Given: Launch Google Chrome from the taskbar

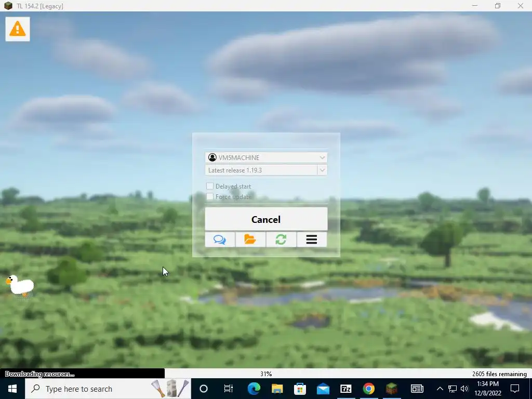Looking at the screenshot, I should pos(369,389).
